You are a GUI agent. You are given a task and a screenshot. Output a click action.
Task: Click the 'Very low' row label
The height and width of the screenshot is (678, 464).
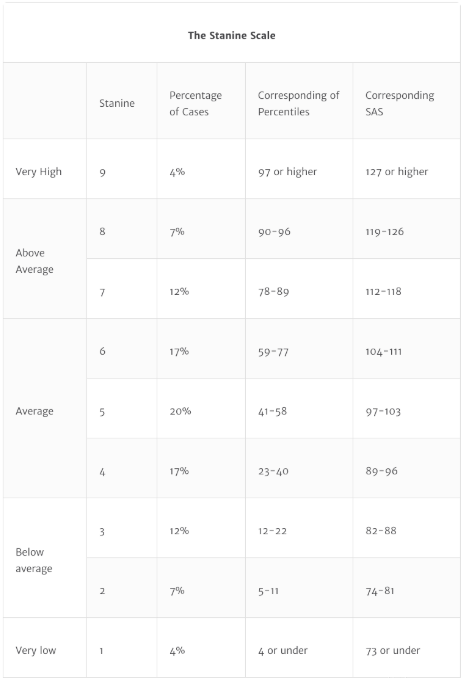click(36, 650)
